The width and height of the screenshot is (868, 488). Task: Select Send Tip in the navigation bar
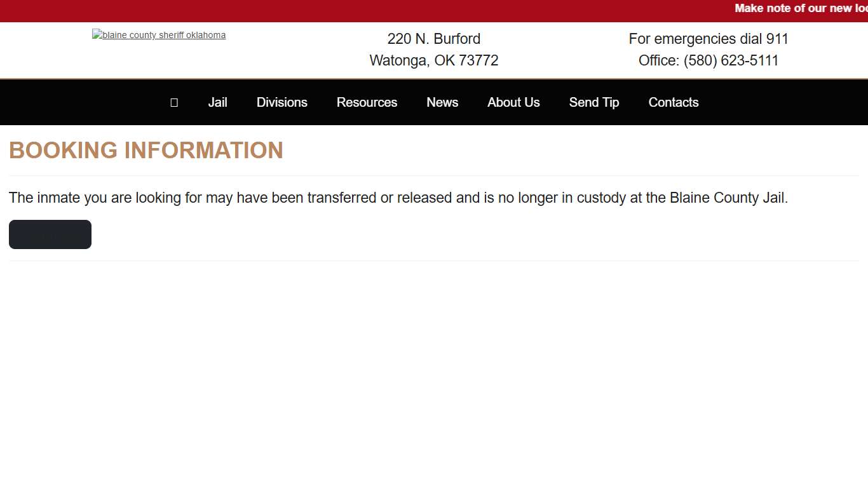click(x=593, y=102)
